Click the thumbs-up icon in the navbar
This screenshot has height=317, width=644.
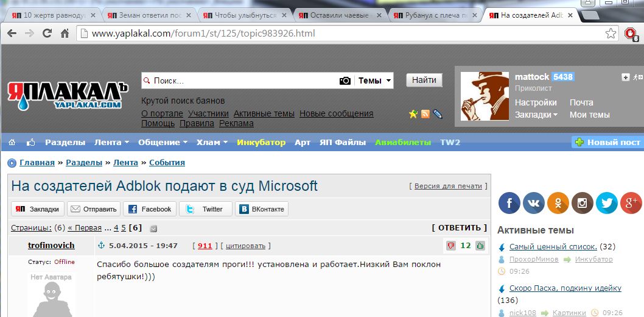coord(30,142)
